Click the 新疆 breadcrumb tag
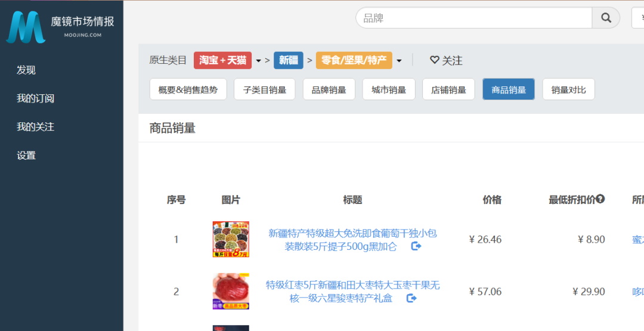This screenshot has width=644, height=331. (x=289, y=60)
